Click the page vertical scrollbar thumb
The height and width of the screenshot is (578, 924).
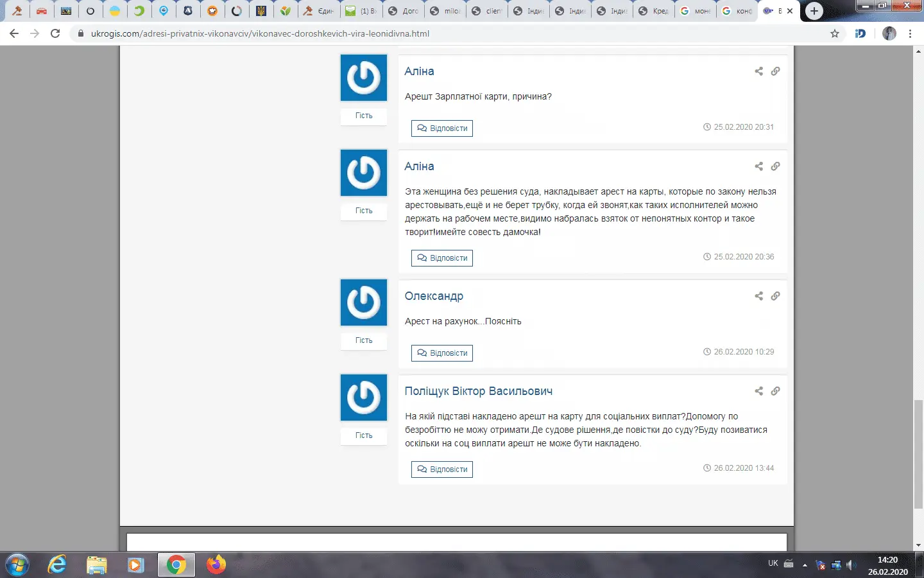point(918,453)
